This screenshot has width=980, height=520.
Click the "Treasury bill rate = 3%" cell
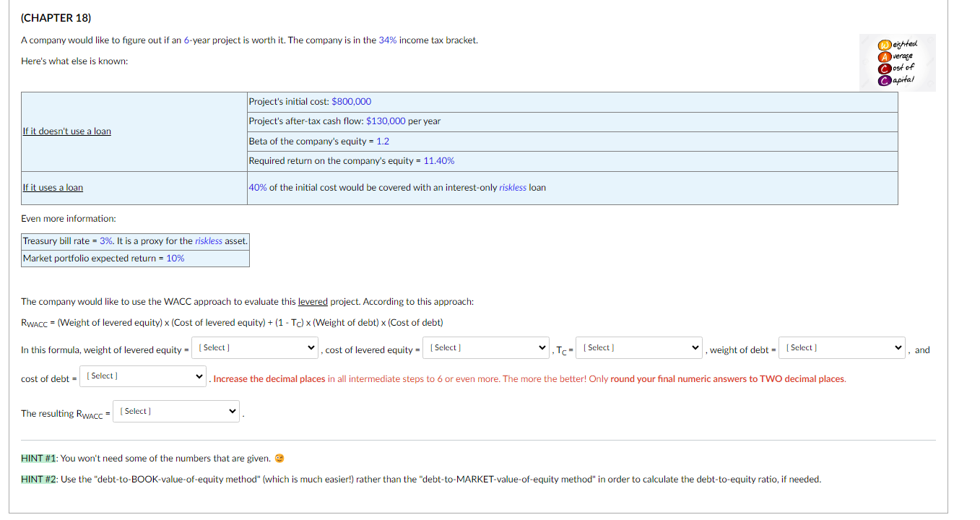point(136,241)
